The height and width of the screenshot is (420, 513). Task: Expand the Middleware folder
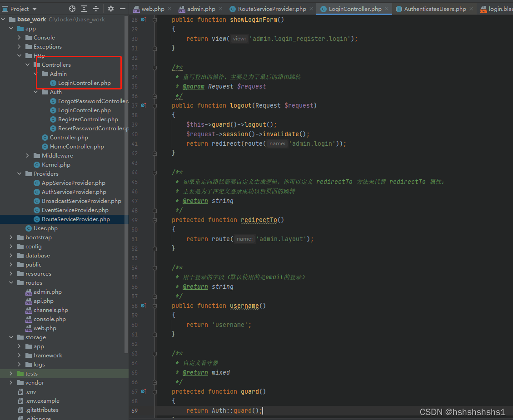tap(27, 156)
